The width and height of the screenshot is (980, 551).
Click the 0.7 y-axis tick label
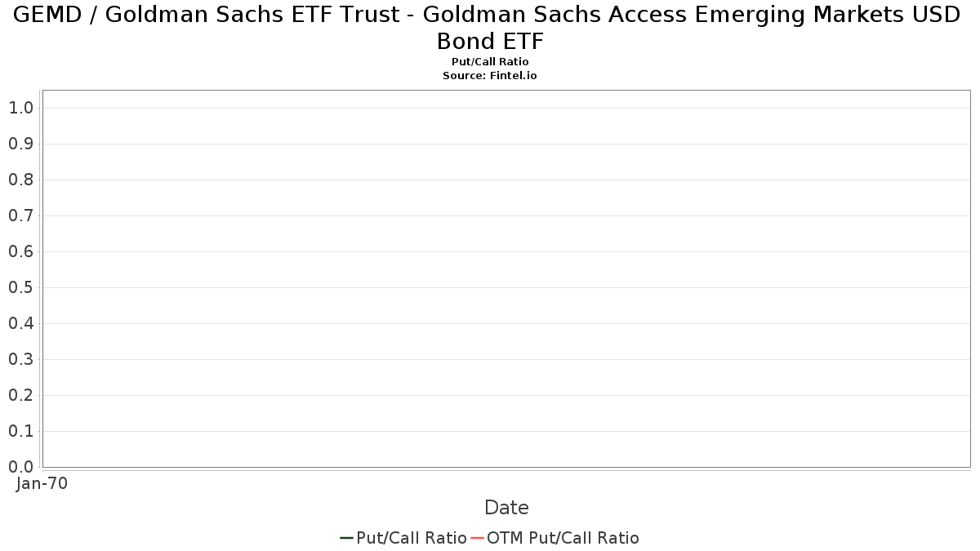pyautogui.click(x=20, y=216)
